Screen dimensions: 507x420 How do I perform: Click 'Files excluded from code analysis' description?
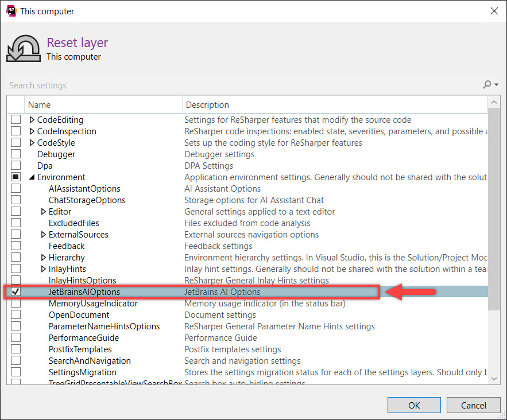pyautogui.click(x=247, y=223)
